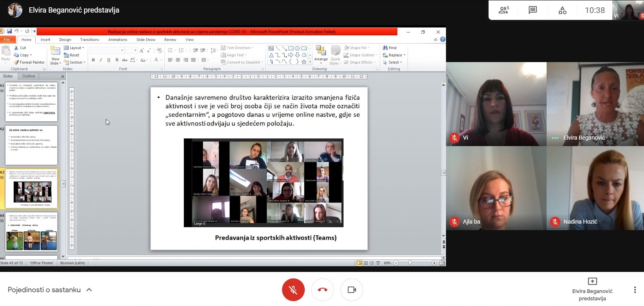Image resolution: width=644 pixels, height=306 pixels.
Task: Open the meeting chat panel
Action: [533, 10]
